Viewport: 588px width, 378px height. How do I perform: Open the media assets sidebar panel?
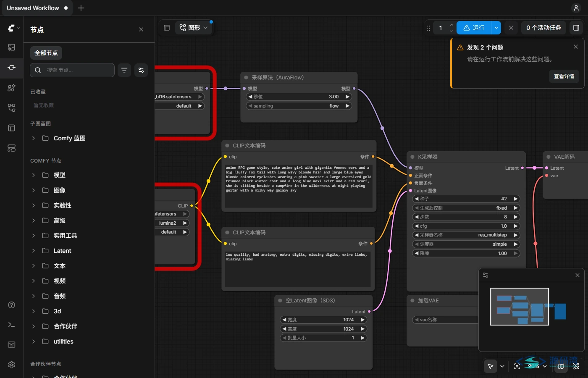coord(12,47)
